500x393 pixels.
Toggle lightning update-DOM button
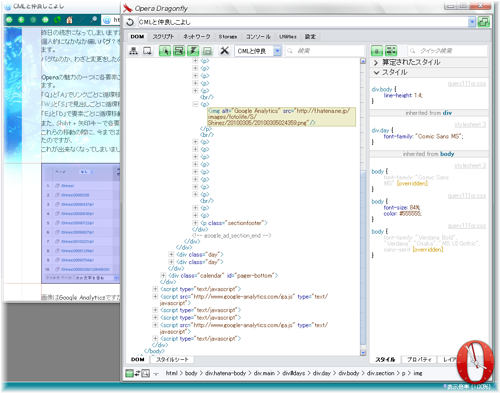pos(193,51)
